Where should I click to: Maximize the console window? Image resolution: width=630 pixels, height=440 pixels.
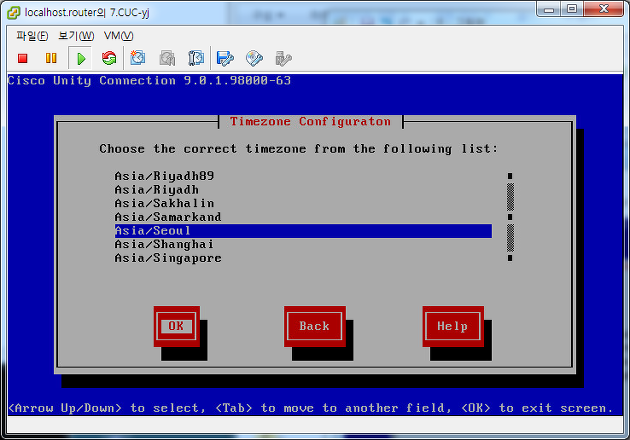pos(572,9)
